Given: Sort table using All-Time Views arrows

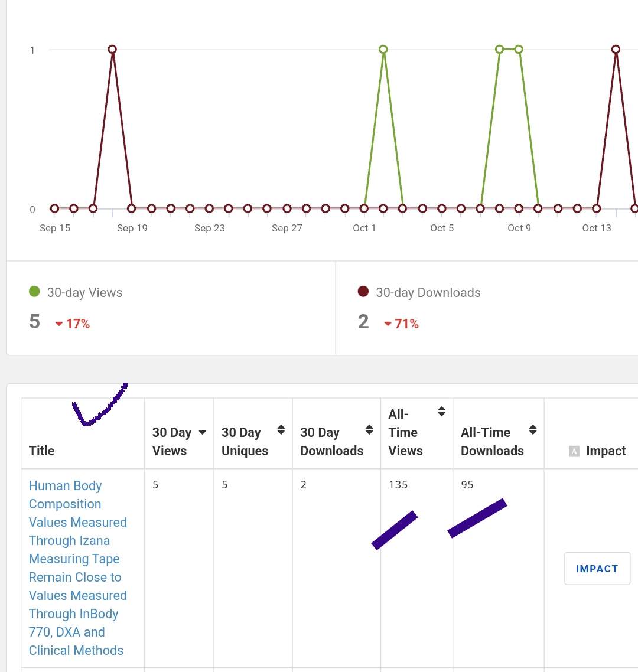Looking at the screenshot, I should (441, 412).
